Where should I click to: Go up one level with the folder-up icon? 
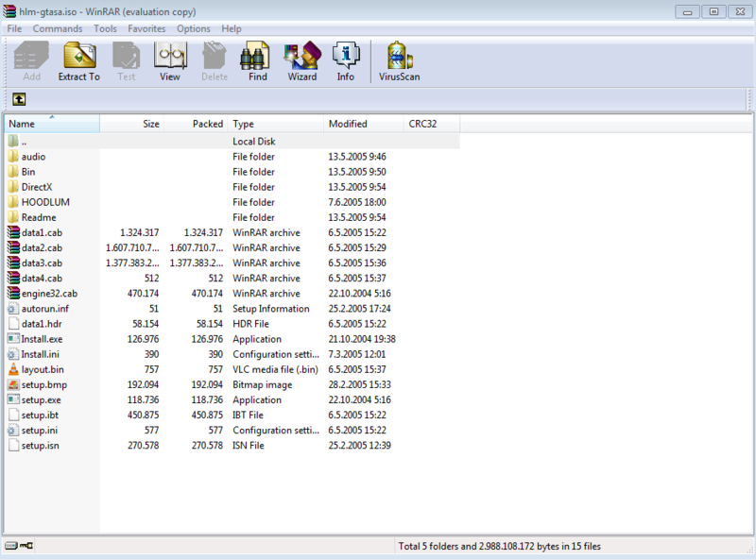(x=17, y=101)
